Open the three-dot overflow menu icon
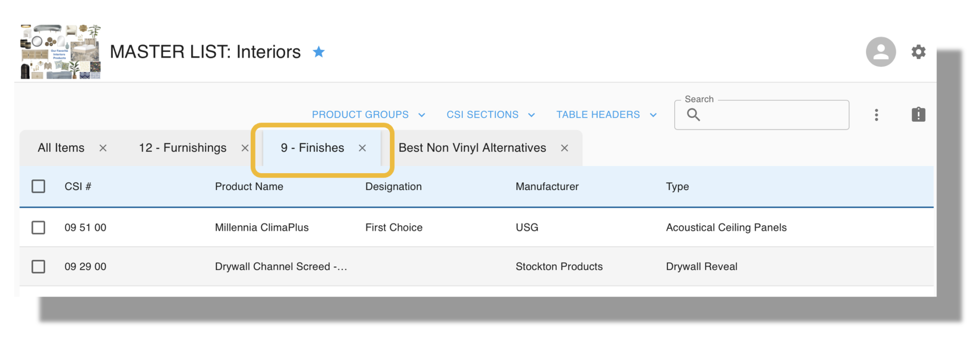Image resolution: width=980 pixels, height=343 pixels. (x=877, y=114)
